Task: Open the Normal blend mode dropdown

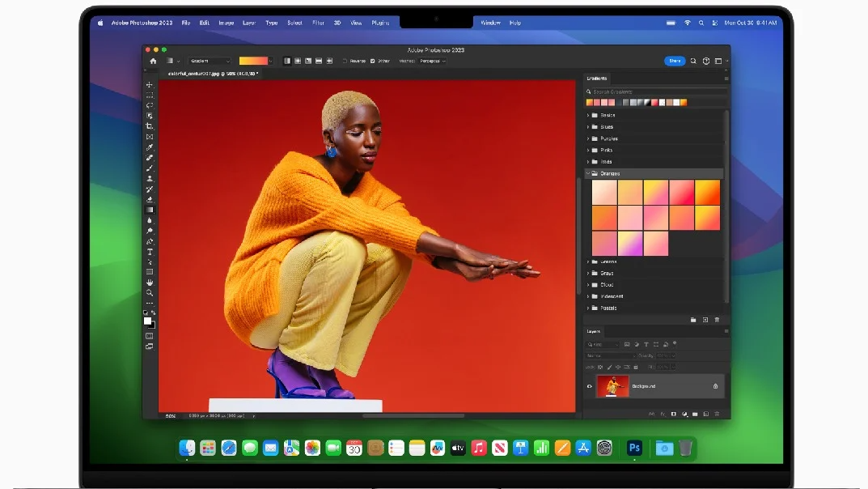Action: click(x=611, y=355)
